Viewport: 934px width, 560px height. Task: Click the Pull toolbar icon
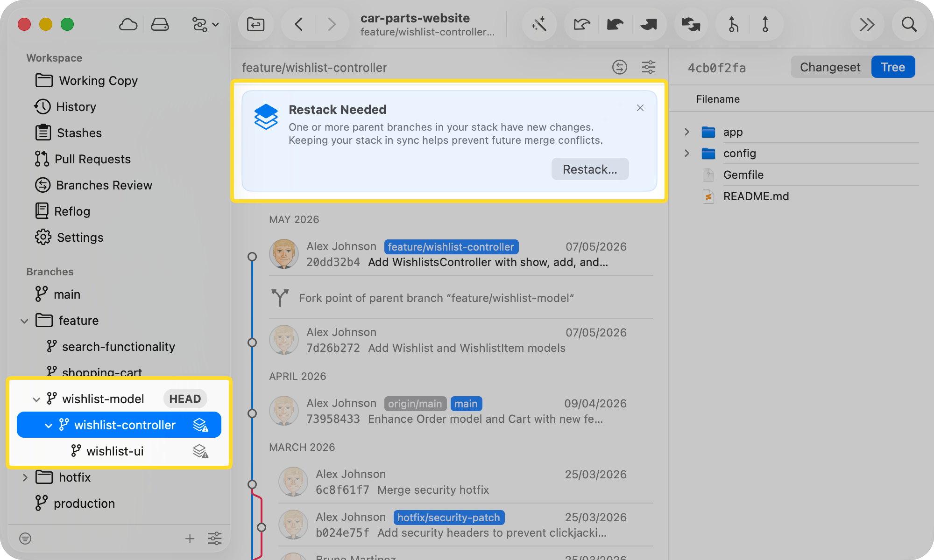(x=616, y=24)
